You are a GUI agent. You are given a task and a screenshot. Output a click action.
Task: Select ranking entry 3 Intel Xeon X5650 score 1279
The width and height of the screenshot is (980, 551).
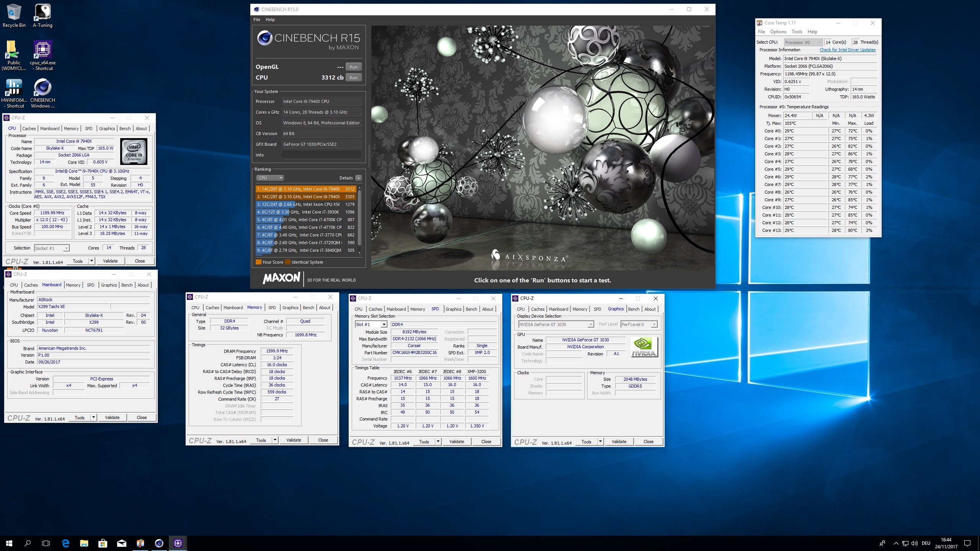tap(306, 204)
